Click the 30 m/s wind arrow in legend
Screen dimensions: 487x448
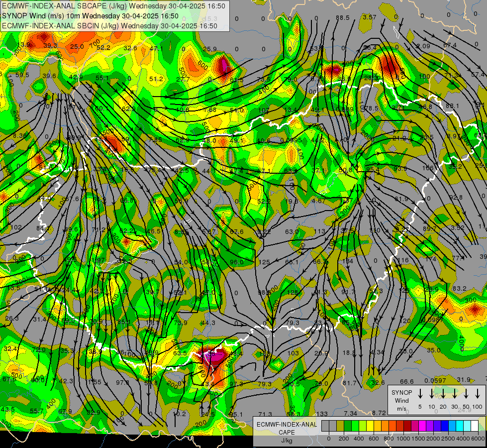[x=455, y=394]
